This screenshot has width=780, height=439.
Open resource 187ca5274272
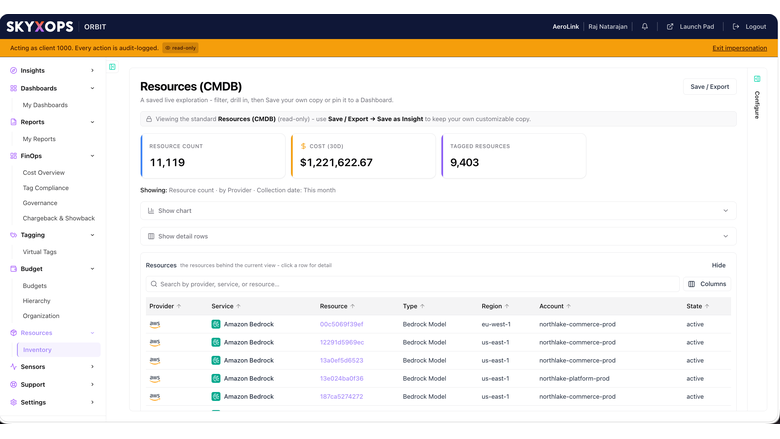(341, 397)
